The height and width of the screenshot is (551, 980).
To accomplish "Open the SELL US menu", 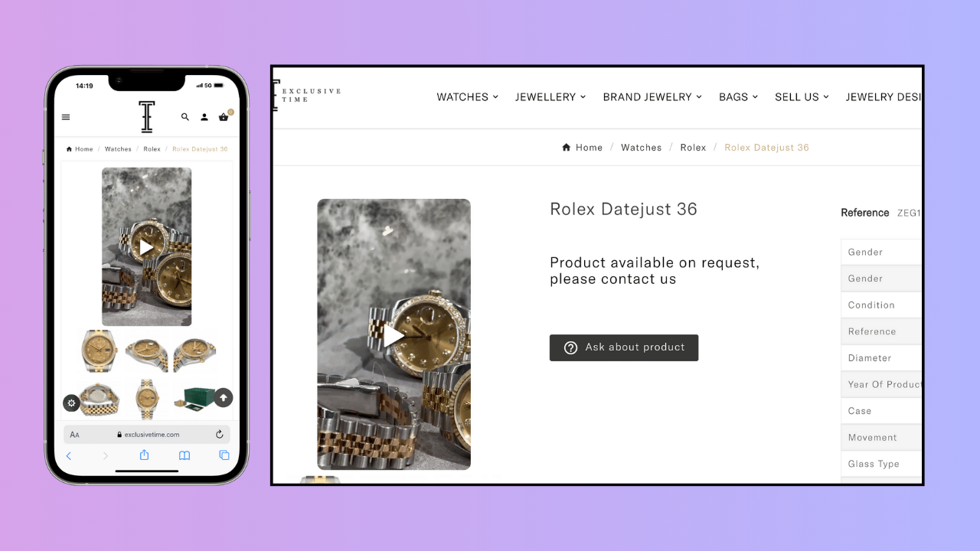I will [x=802, y=97].
